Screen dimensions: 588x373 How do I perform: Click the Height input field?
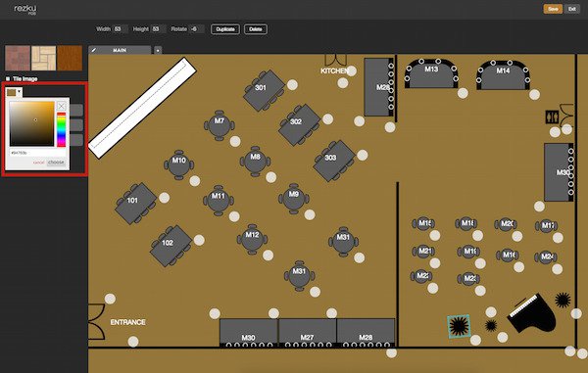158,29
